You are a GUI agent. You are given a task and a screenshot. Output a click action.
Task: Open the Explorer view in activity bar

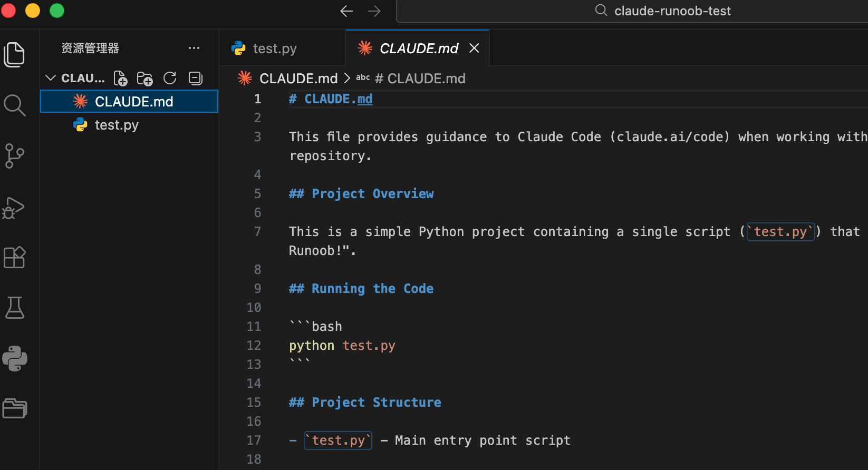tap(14, 55)
